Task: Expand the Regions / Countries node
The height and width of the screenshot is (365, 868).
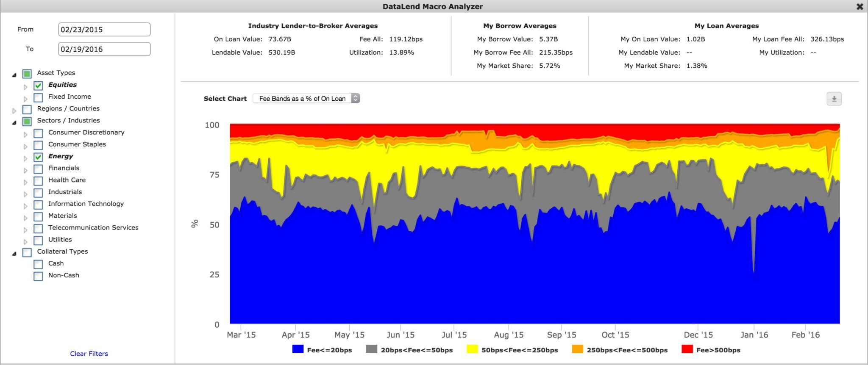Action: coord(14,111)
